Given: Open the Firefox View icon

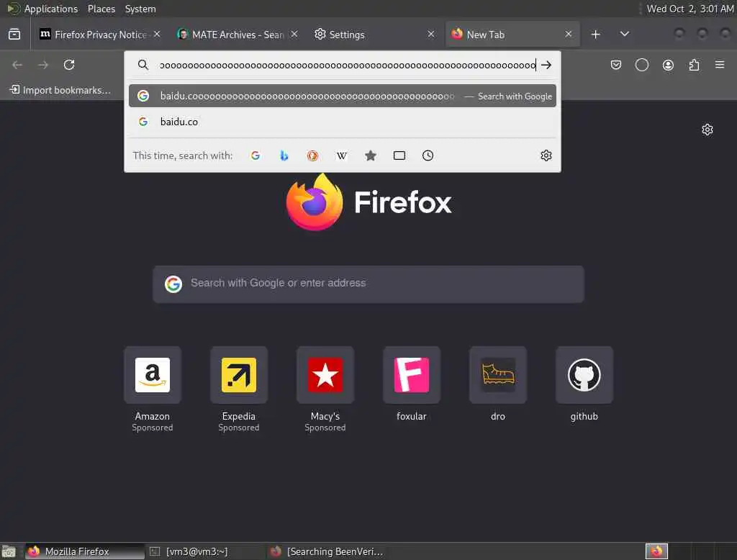Looking at the screenshot, I should click(x=14, y=35).
